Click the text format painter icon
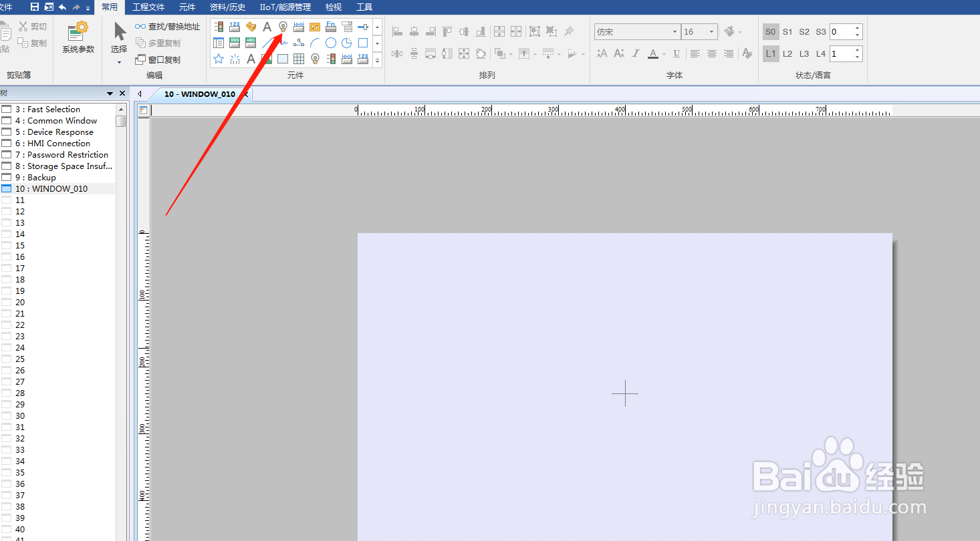 (x=747, y=53)
